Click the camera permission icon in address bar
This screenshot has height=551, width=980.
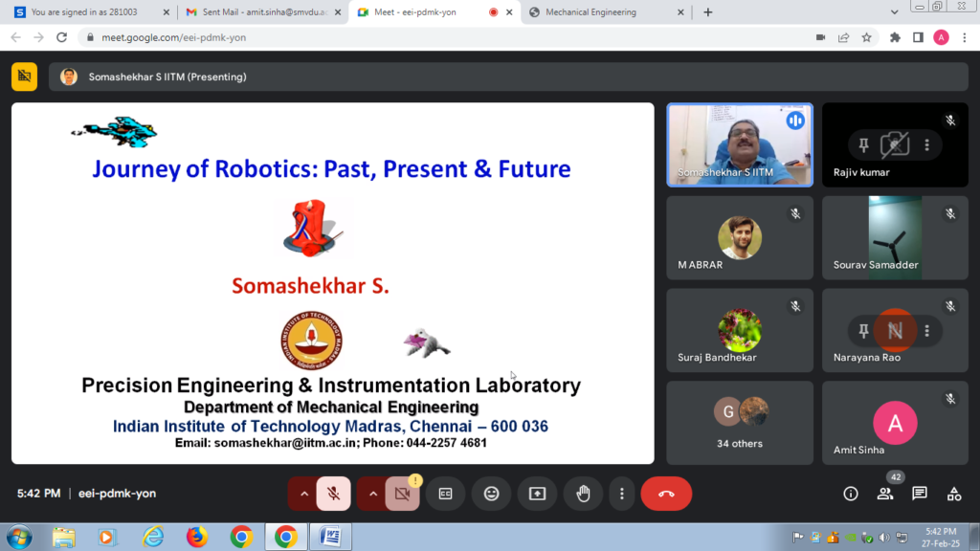tap(820, 37)
